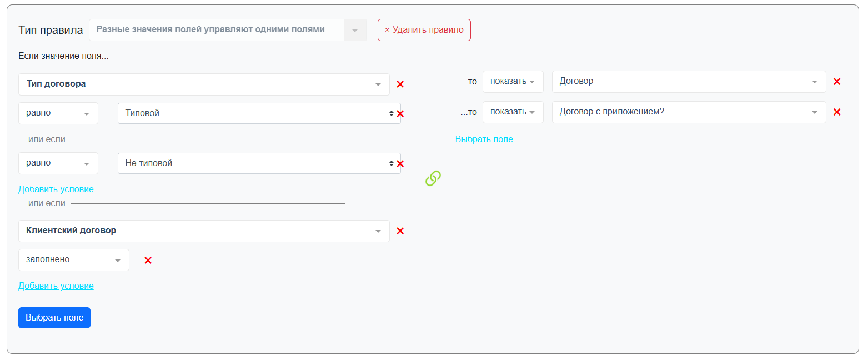Change the Не типовой value select
The image size is (868, 360).
[x=258, y=163]
